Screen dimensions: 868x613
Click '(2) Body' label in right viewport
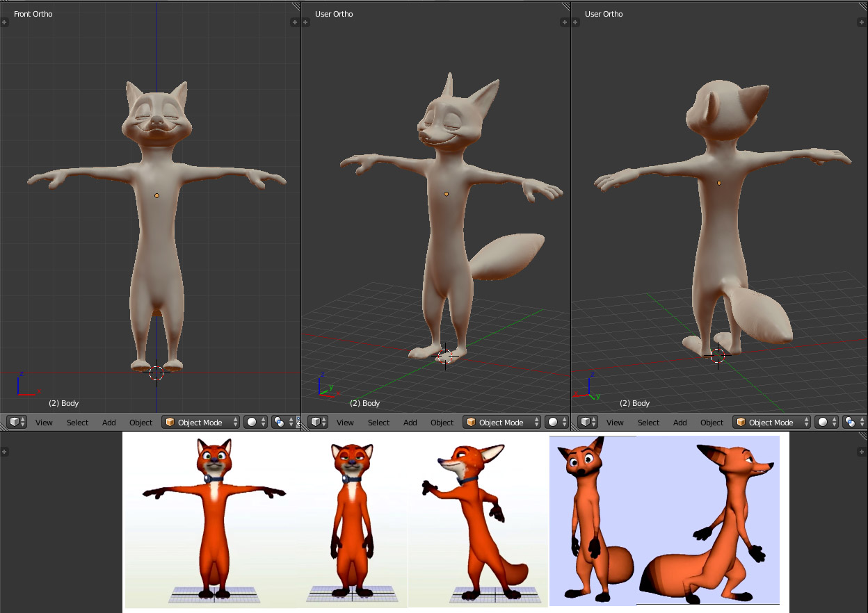point(634,403)
